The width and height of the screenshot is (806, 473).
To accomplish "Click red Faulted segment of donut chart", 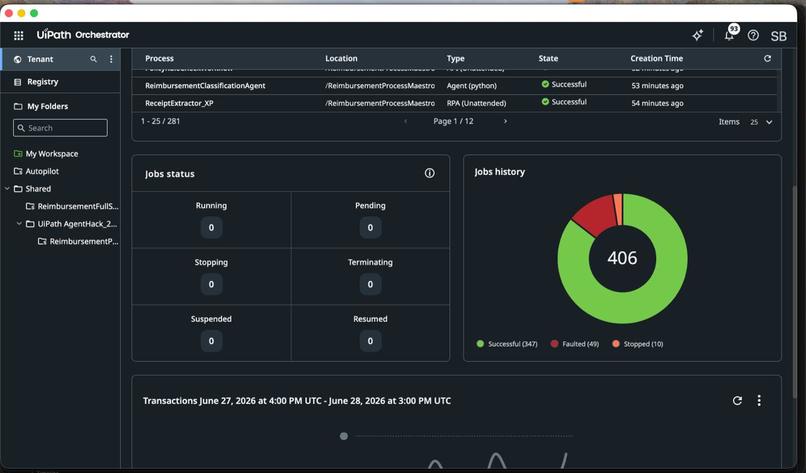I will 596,216.
